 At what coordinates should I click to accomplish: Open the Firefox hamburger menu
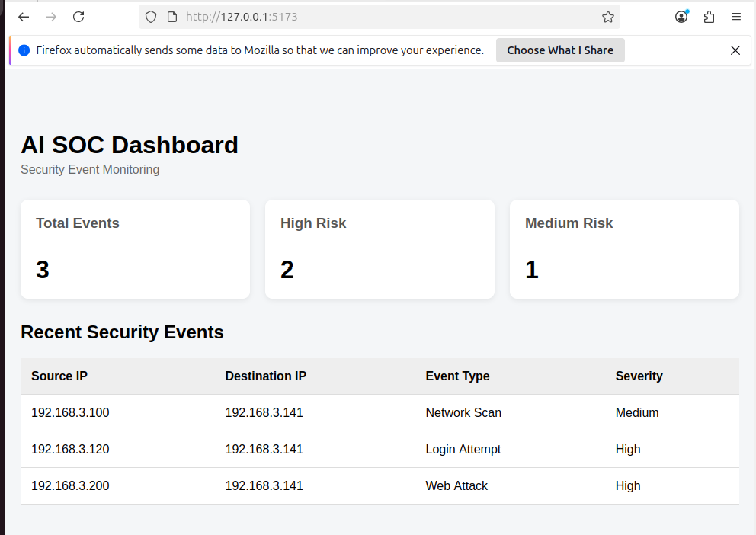(735, 17)
